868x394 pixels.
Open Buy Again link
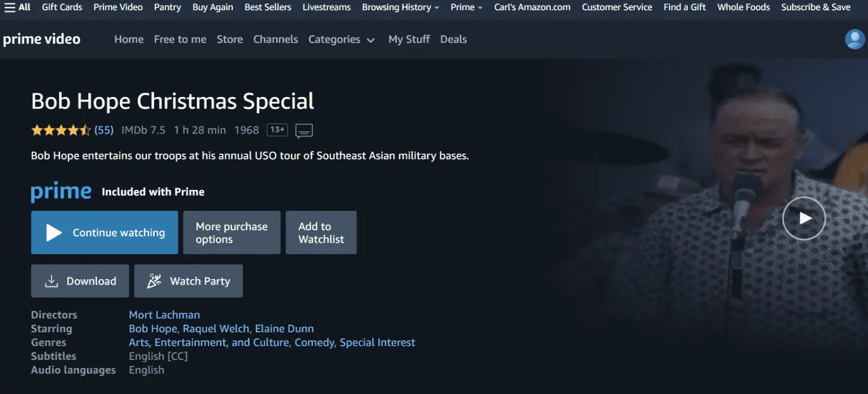(x=213, y=7)
